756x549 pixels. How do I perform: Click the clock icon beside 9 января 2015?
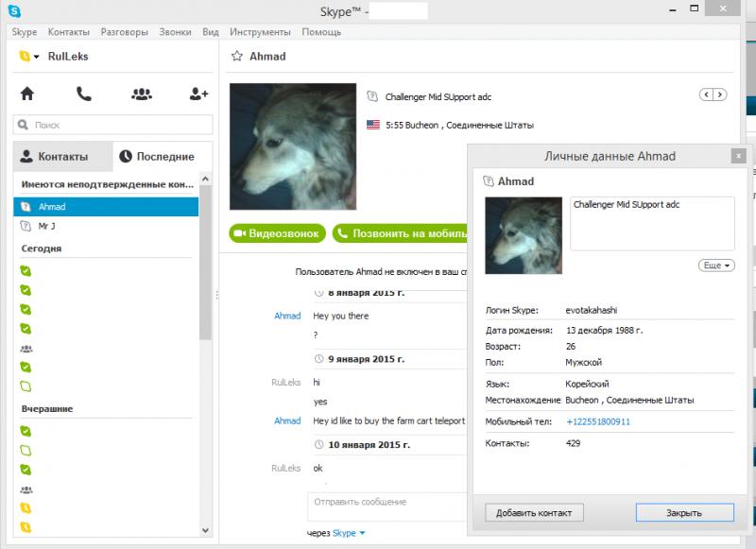318,359
